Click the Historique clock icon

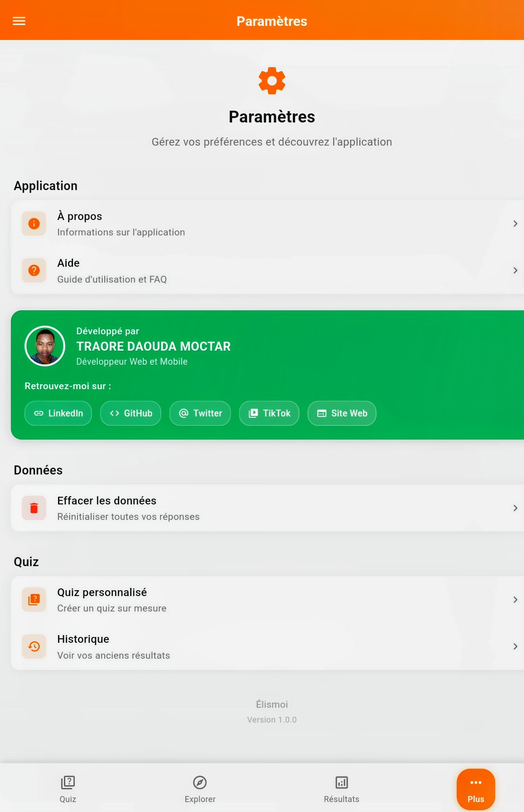point(34,646)
